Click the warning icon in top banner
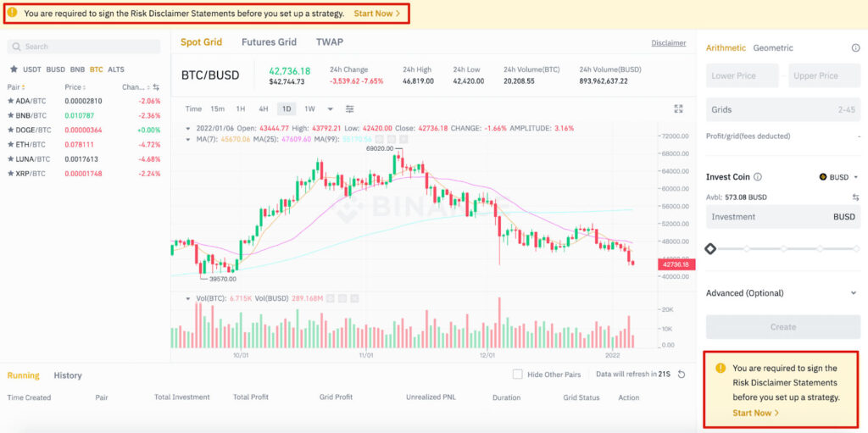The width and height of the screenshot is (868, 433). 12,12
